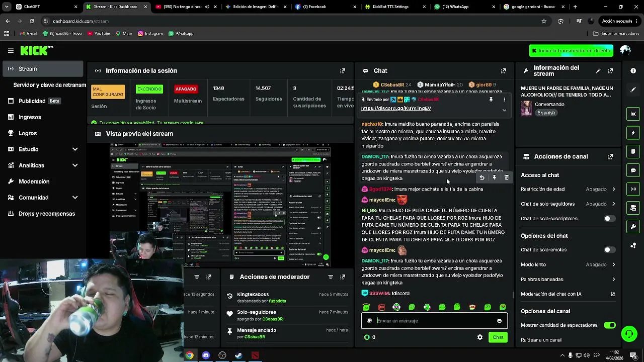Pop out the Chat panel

tap(503, 71)
